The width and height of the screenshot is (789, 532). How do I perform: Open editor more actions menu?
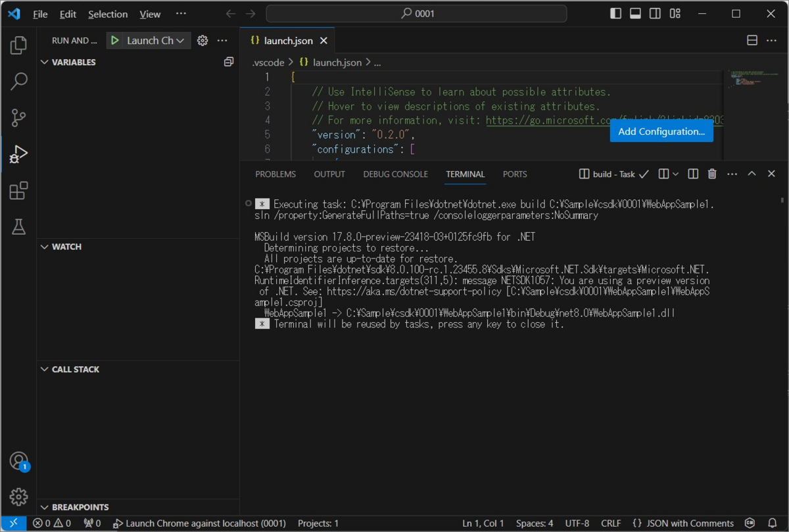point(772,41)
